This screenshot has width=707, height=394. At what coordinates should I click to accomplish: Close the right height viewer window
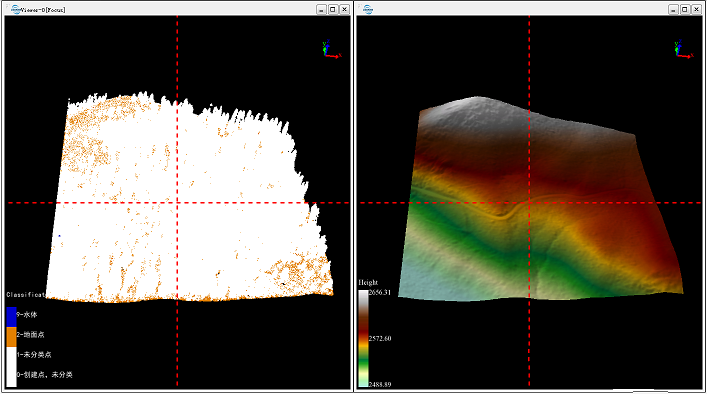[x=697, y=9]
